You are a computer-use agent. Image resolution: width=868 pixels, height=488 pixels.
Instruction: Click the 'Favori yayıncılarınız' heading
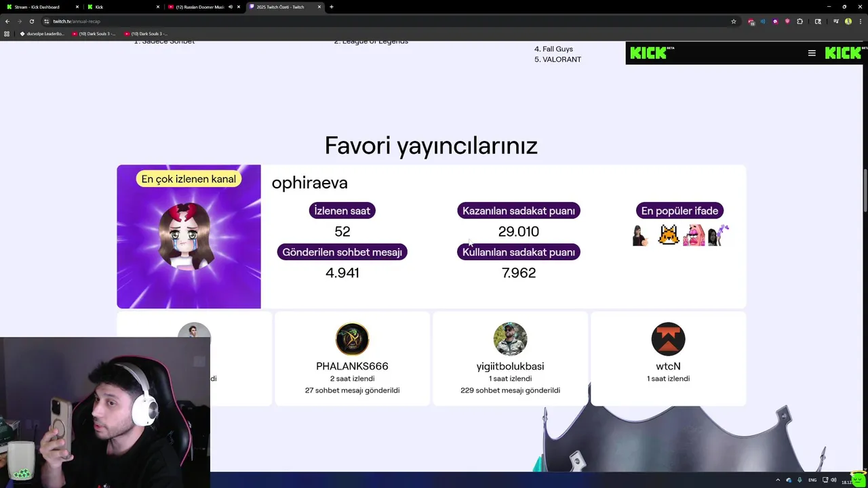coord(431,146)
